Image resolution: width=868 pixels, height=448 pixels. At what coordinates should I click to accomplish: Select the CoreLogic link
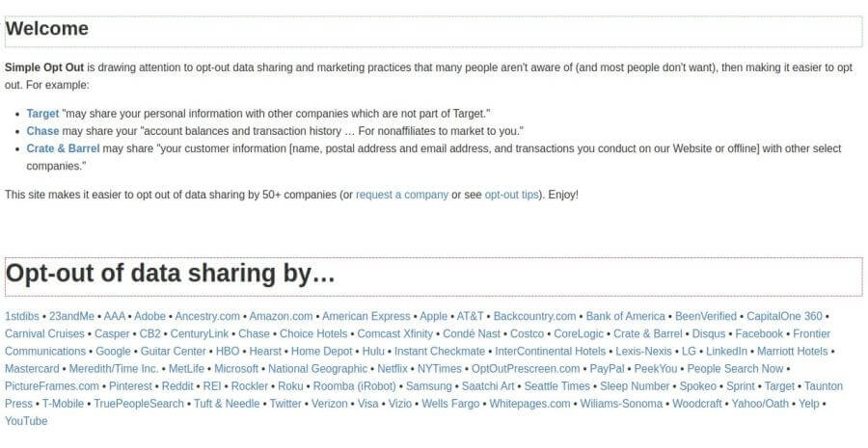tap(579, 334)
